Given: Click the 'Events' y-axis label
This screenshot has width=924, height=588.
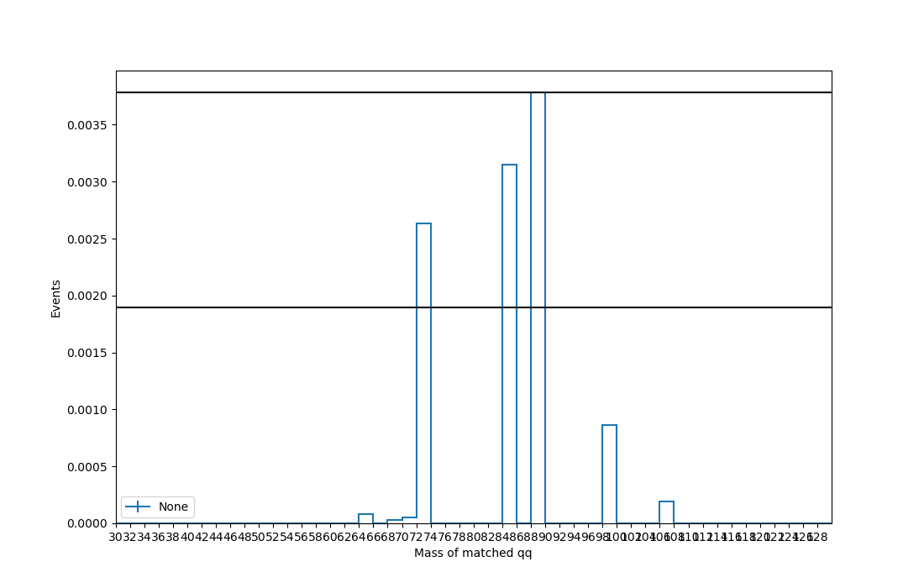Looking at the screenshot, I should click(x=56, y=299).
